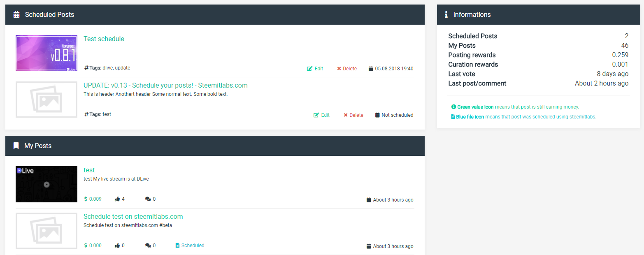Click the dollar icon beside 0.000
Screen dimensions: 644x255
tap(86, 246)
